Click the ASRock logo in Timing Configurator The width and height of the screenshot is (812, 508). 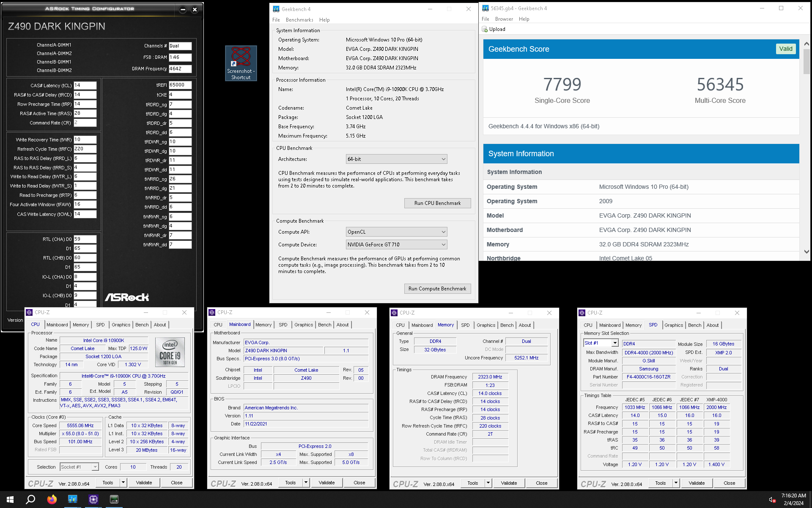127,297
